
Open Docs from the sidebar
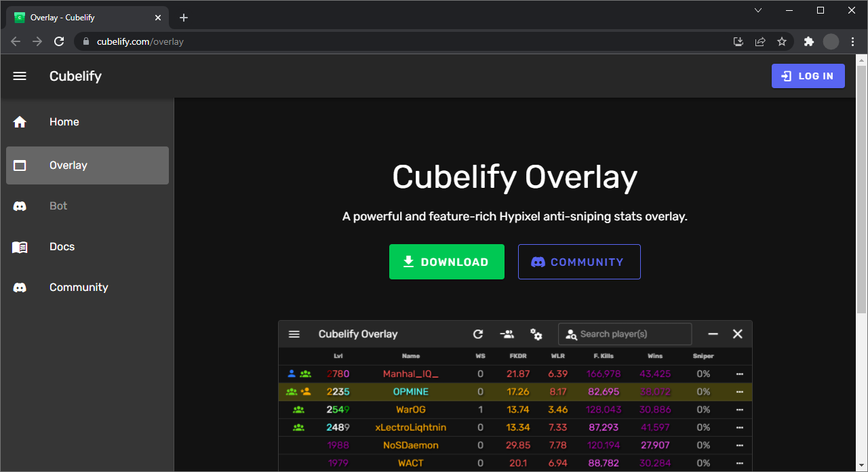[x=62, y=247]
